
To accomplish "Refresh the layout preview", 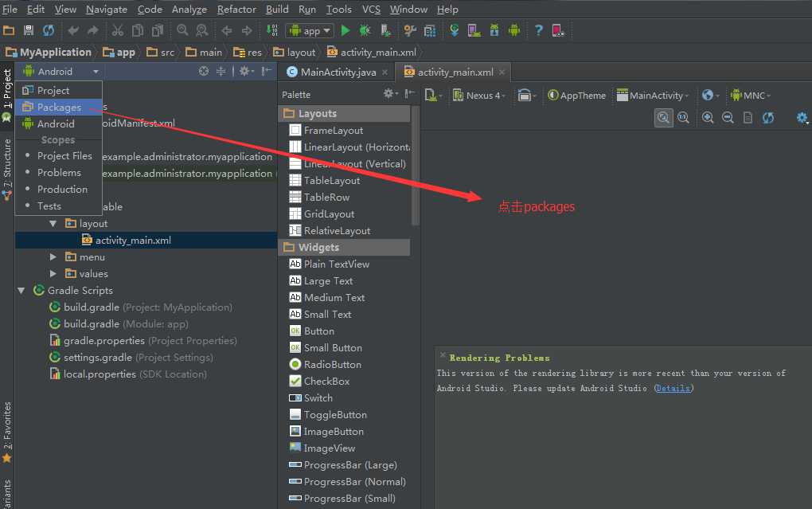I will click(768, 118).
